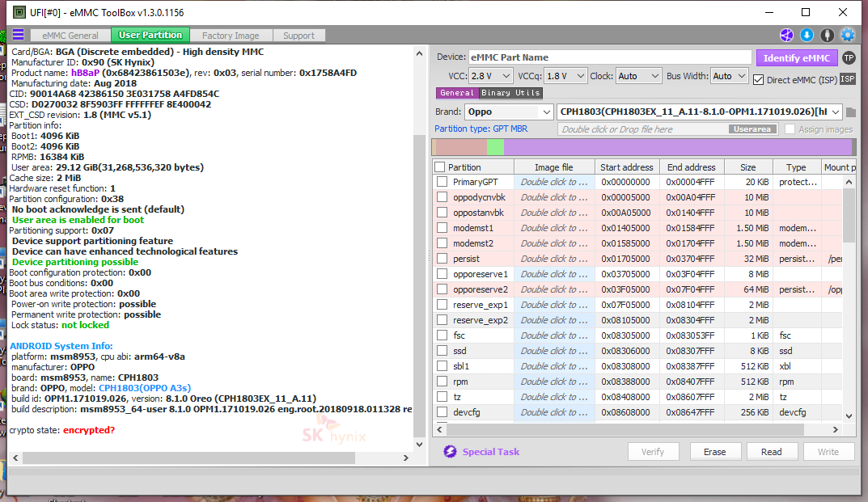
Task: Tick the header Partition select-all checkbox
Action: [x=439, y=167]
